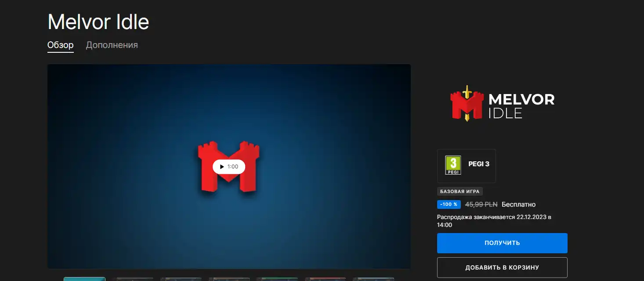Click the 'Melvor Idle' page title

click(98, 22)
